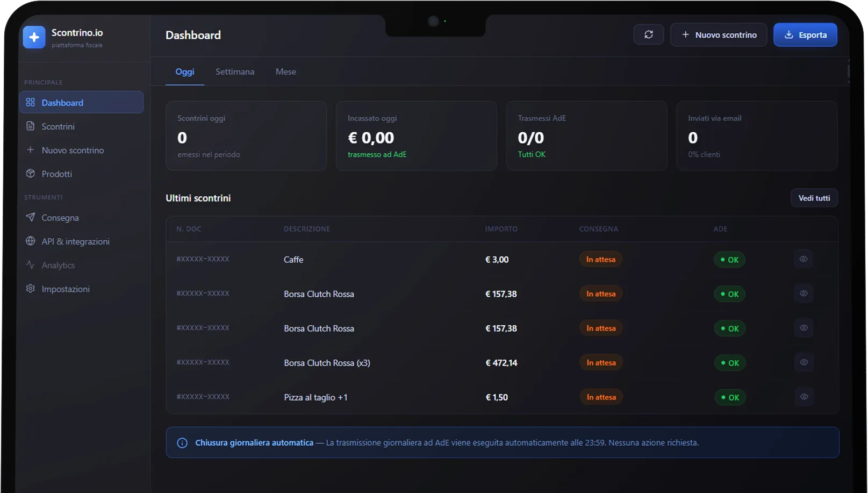This screenshot has width=868, height=493.
Task: Click the Borsa Clutch Rossa (x3) row text
Action: pyautogui.click(x=327, y=363)
